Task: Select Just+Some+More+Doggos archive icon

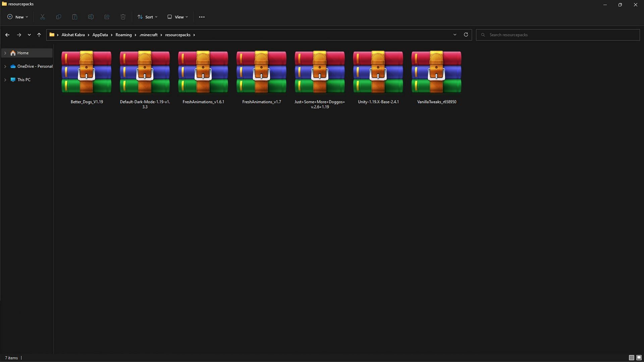Action: point(320,72)
